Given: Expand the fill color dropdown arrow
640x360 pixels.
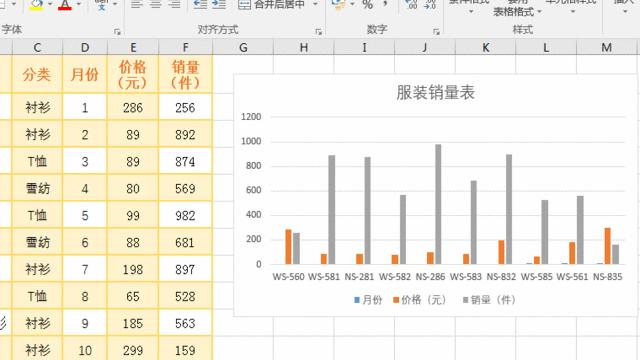Looking at the screenshot, I should coord(50,4).
